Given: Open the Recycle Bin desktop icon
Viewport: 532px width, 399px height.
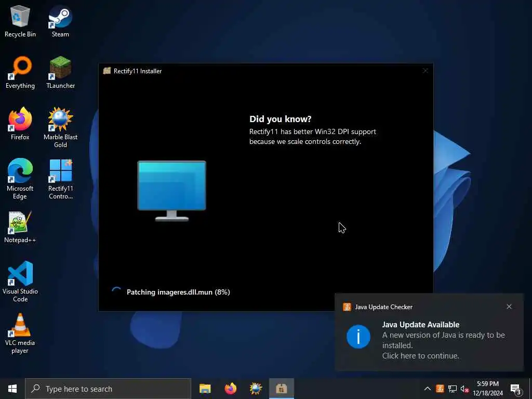Looking at the screenshot, I should [x=20, y=21].
